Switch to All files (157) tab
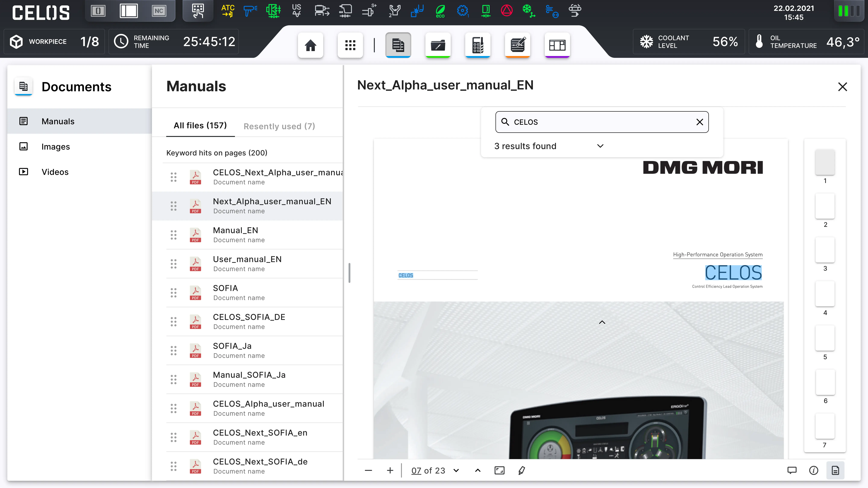The width and height of the screenshot is (868, 488). (x=200, y=126)
